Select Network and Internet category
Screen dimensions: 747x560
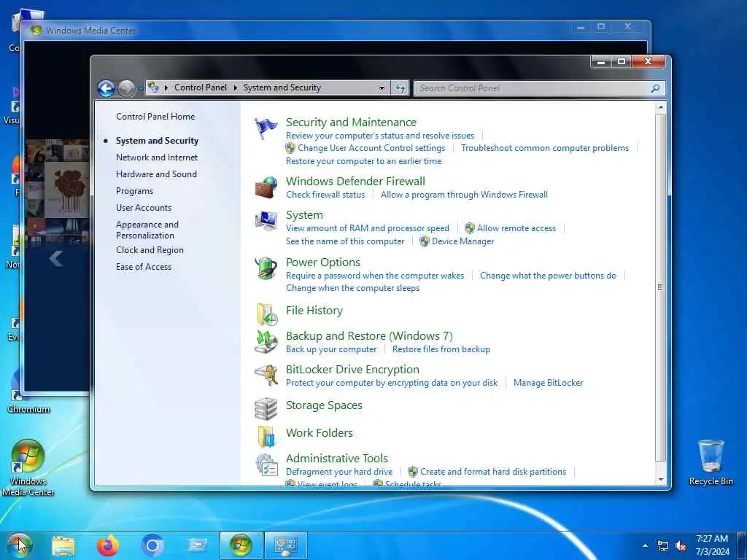tap(157, 157)
